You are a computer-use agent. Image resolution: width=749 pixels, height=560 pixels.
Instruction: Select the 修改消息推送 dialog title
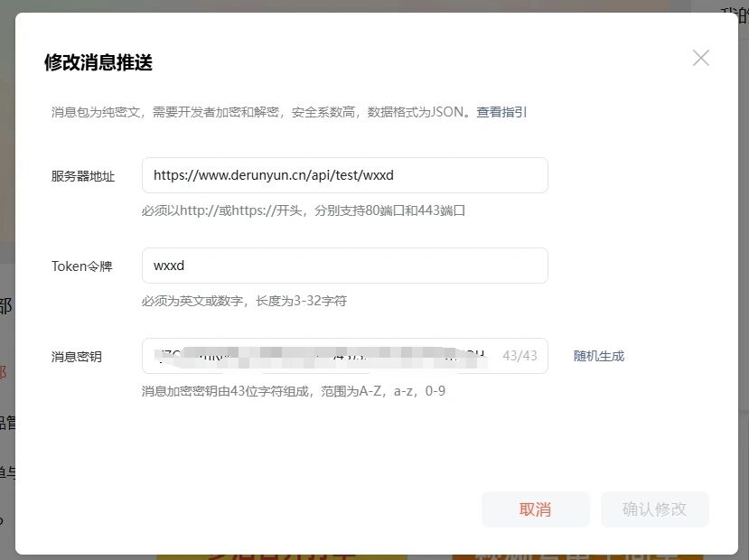[98, 62]
